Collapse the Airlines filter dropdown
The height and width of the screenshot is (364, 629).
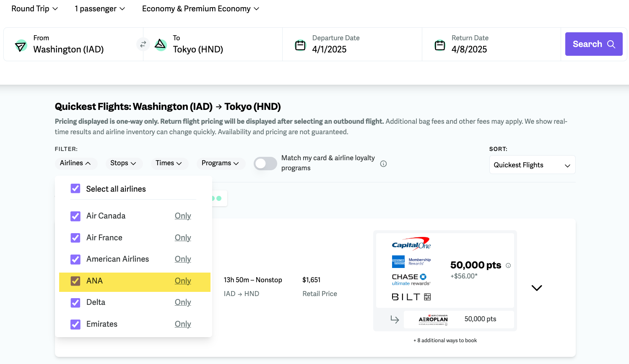point(75,163)
